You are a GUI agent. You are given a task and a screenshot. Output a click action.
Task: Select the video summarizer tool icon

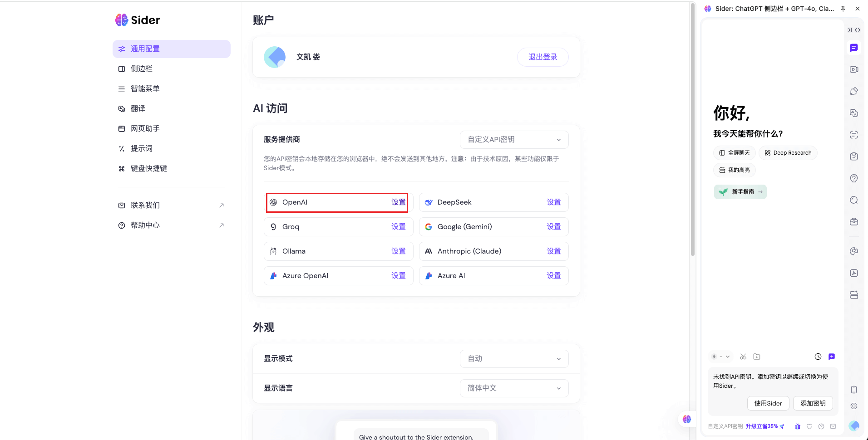point(854,69)
